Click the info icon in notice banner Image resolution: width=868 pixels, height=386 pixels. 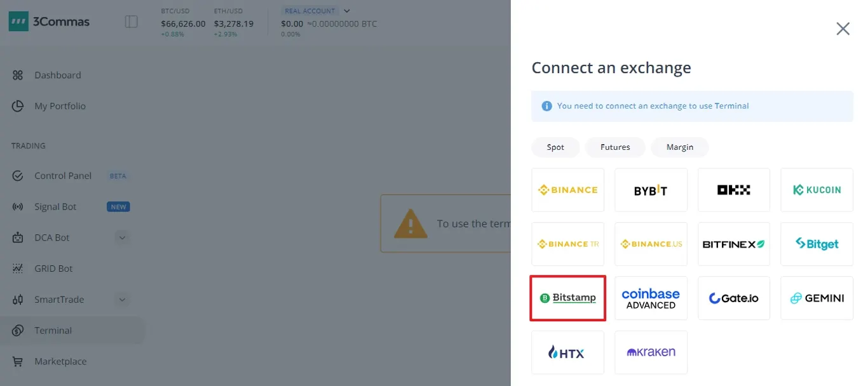tap(546, 106)
